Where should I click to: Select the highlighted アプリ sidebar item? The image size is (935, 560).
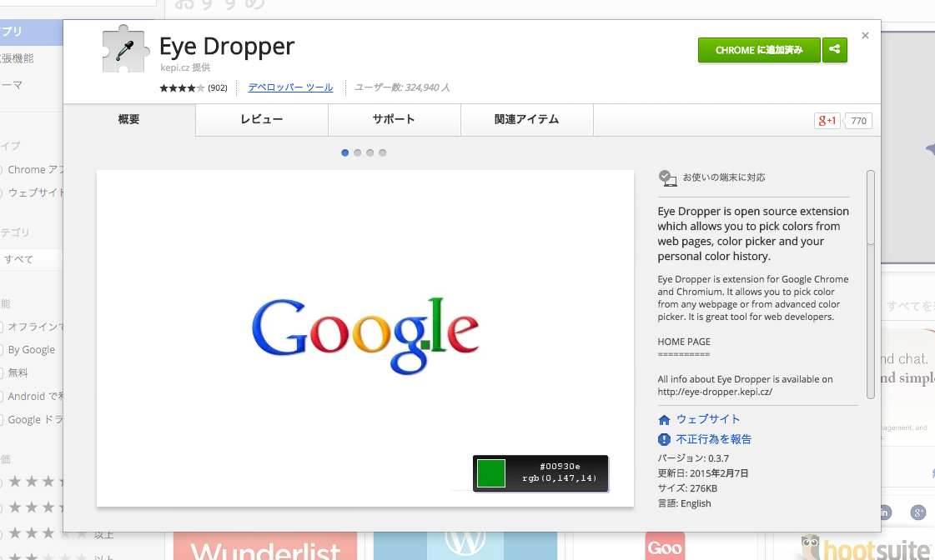click(31, 32)
